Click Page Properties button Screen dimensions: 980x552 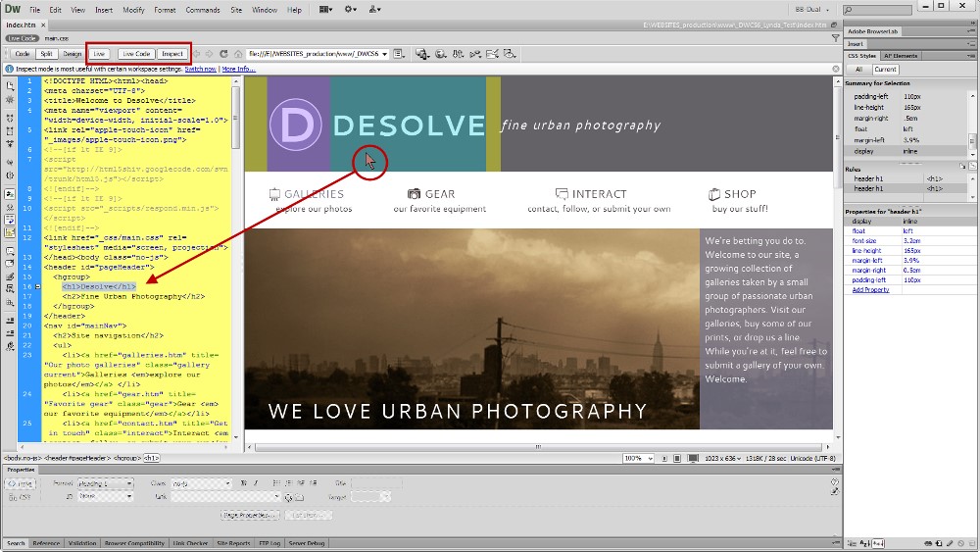[x=250, y=515]
